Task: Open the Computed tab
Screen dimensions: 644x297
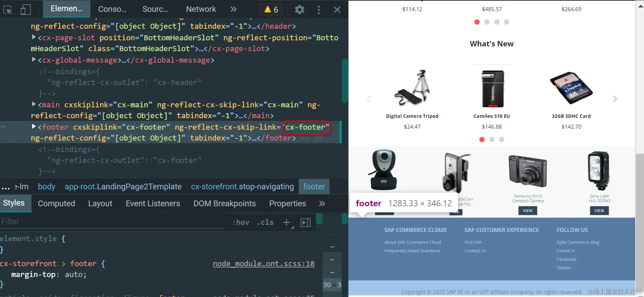Action: [x=57, y=204]
